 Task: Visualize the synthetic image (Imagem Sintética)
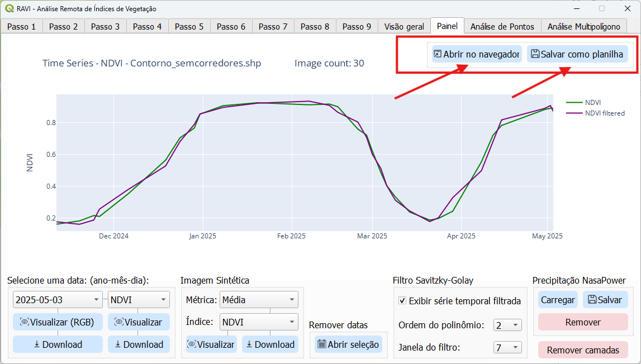211,344
